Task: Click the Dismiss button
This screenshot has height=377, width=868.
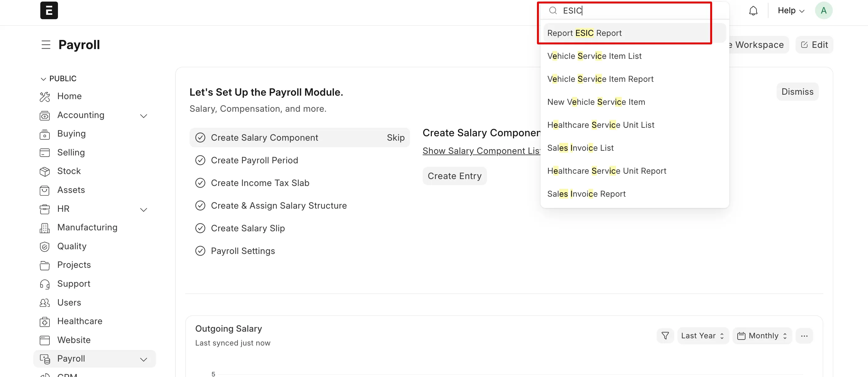Action: [x=797, y=92]
